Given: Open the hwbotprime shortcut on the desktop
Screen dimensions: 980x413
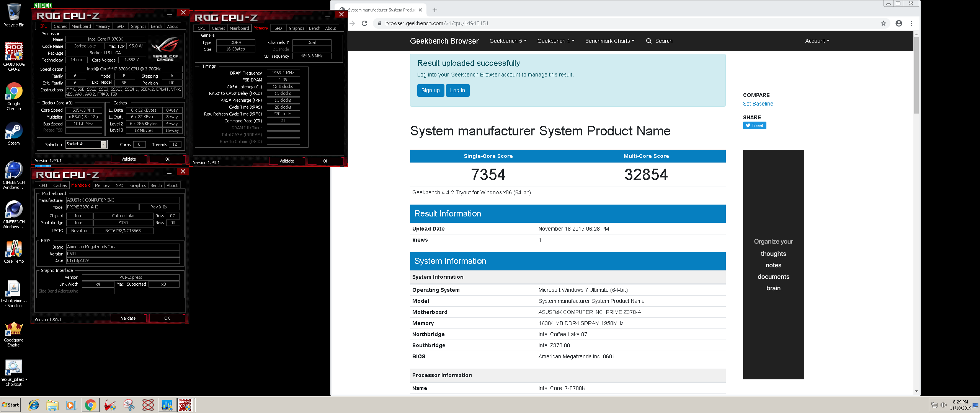Looking at the screenshot, I should point(14,294).
